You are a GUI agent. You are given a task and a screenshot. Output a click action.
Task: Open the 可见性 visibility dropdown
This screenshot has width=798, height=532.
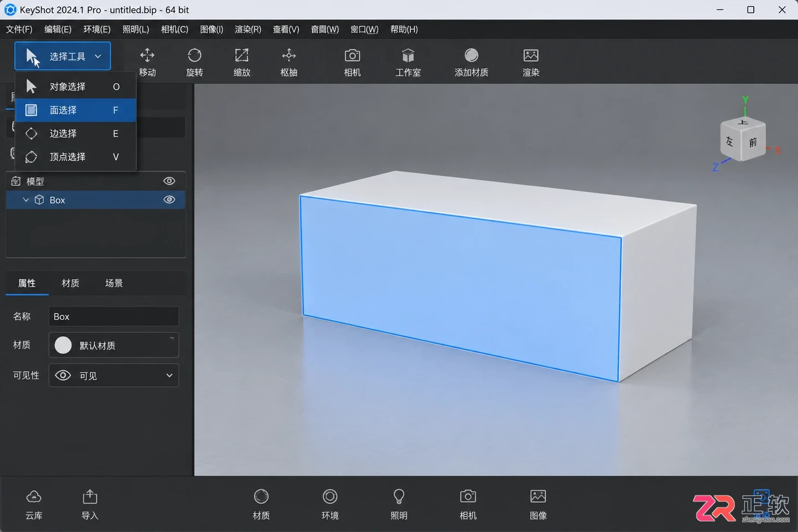[x=114, y=375]
